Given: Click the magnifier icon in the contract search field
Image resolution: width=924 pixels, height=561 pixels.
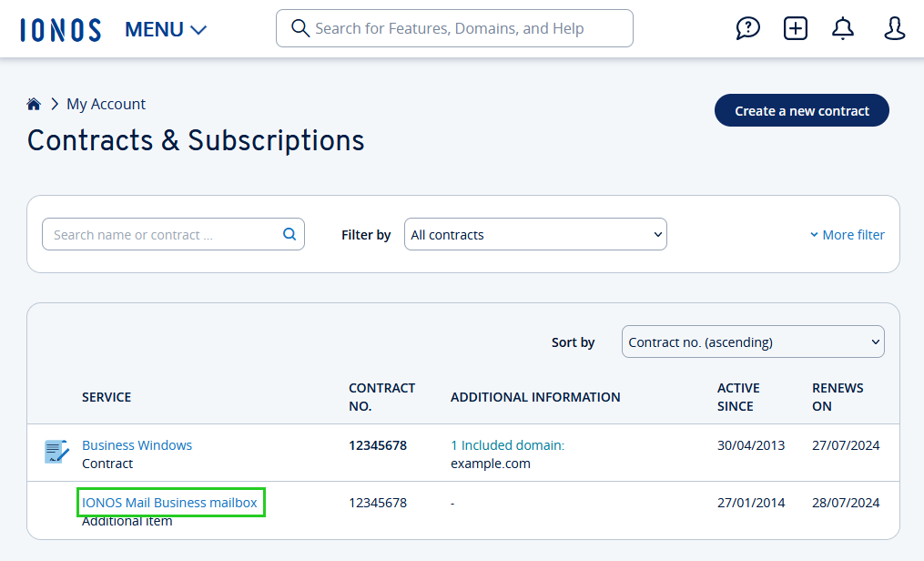Looking at the screenshot, I should [289, 234].
